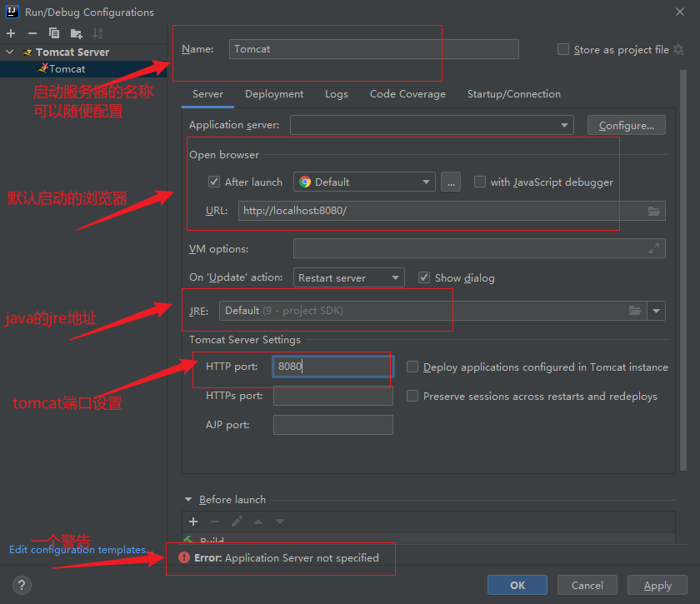Click the HTTPs port field
The height and width of the screenshot is (604, 700).
tap(333, 396)
